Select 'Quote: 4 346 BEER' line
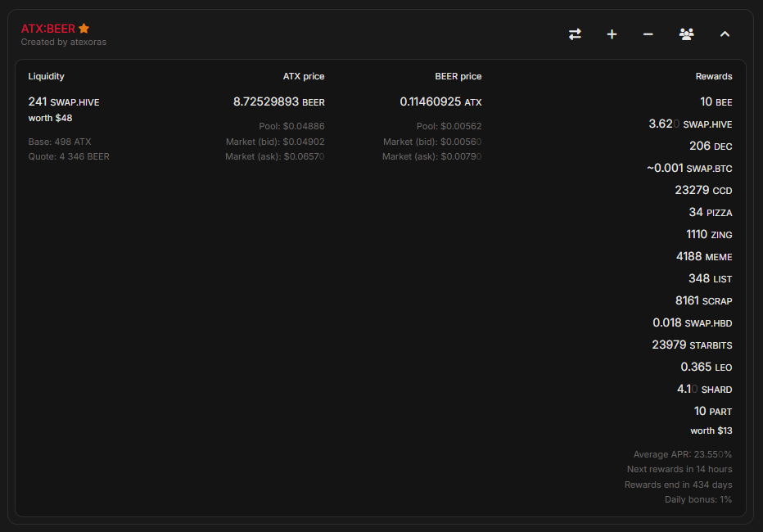 [x=69, y=156]
